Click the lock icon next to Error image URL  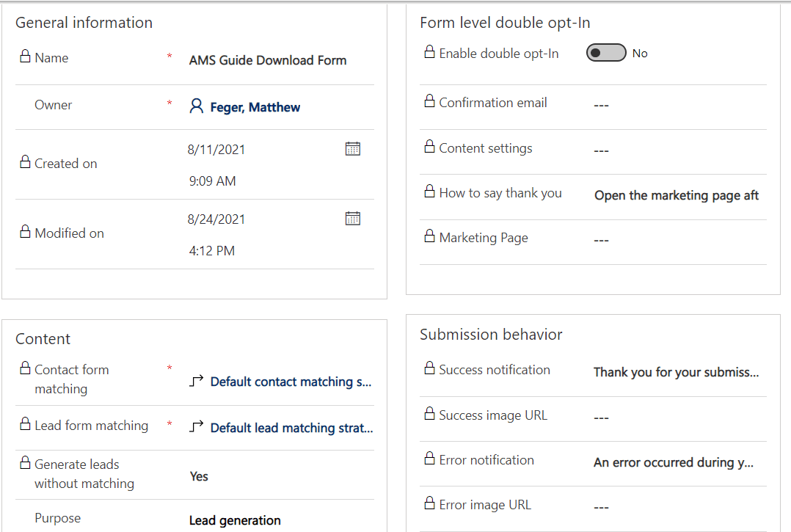pyautogui.click(x=429, y=504)
